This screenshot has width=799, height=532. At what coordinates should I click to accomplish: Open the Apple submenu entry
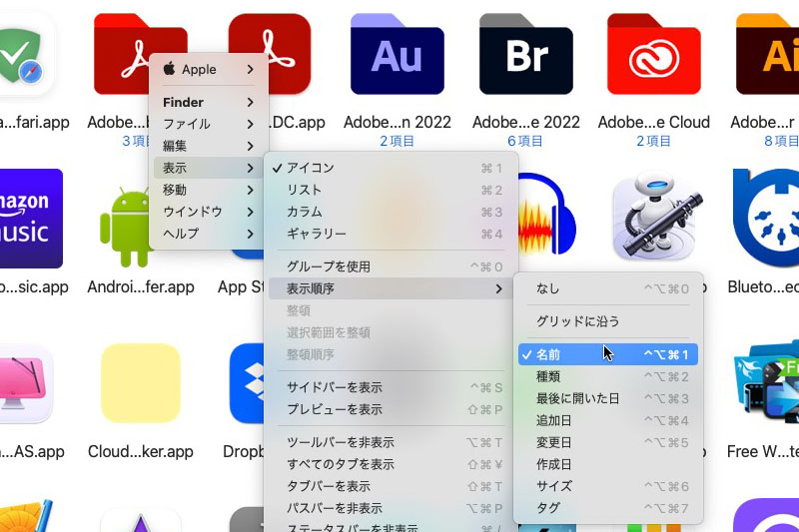(209, 69)
